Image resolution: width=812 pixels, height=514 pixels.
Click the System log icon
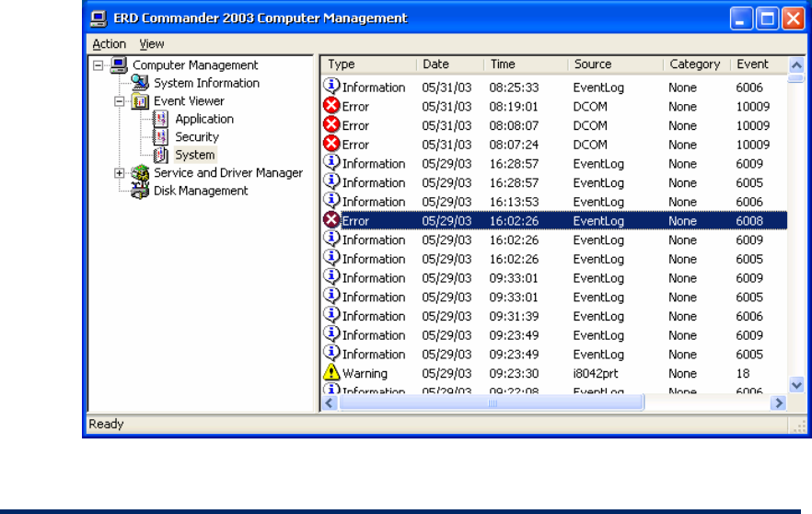161,155
